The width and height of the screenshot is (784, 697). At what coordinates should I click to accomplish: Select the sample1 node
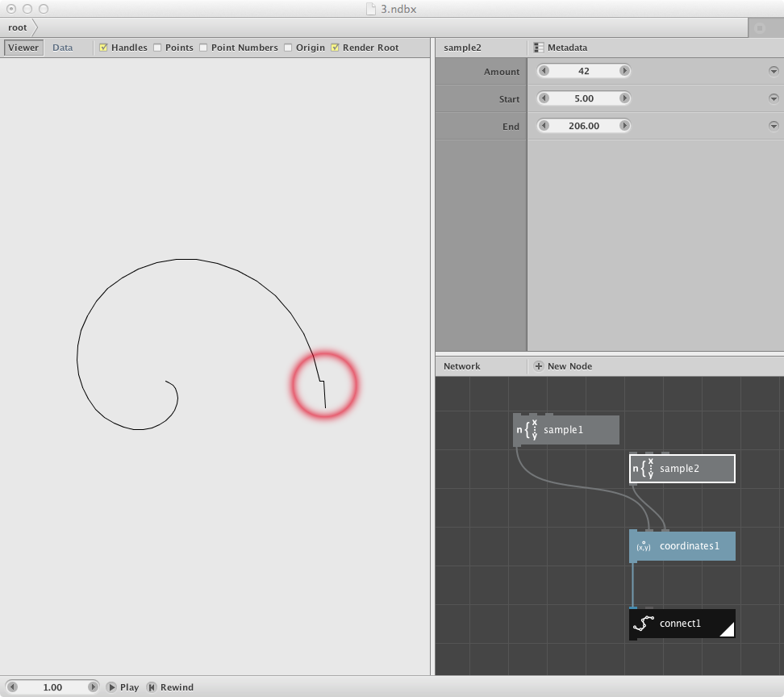pyautogui.click(x=566, y=429)
